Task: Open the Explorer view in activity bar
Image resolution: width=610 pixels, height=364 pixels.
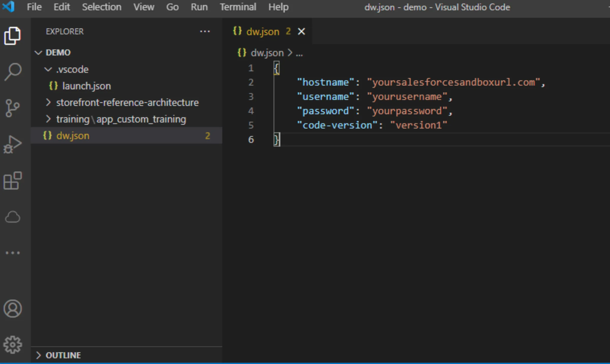Action: (12, 36)
